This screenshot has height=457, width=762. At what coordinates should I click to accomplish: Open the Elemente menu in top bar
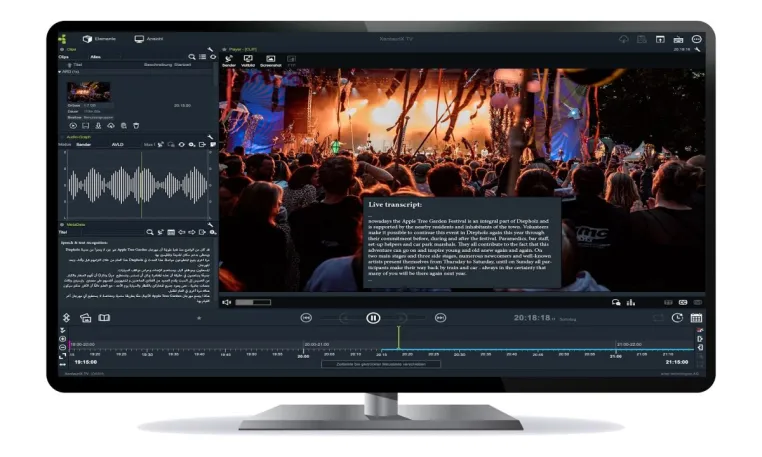tap(99, 39)
